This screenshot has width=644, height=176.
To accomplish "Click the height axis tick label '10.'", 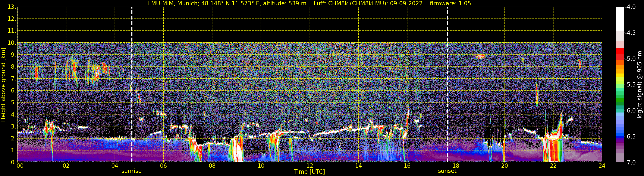I will coord(12,43).
